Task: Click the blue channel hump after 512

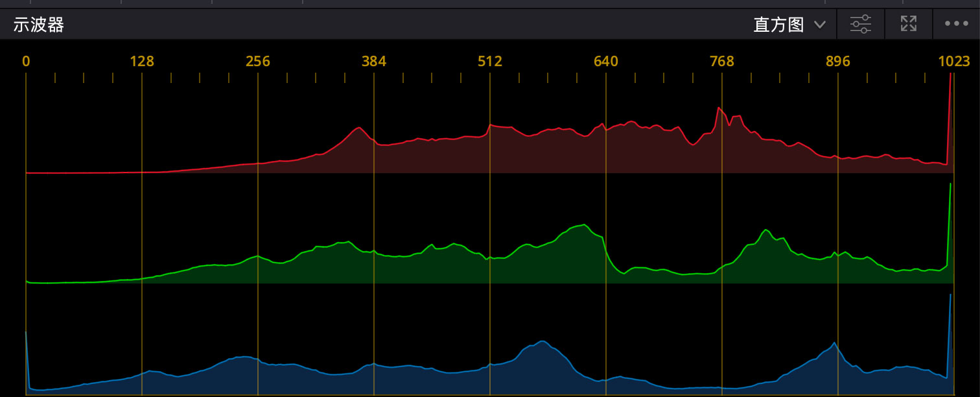Action: click(x=541, y=342)
